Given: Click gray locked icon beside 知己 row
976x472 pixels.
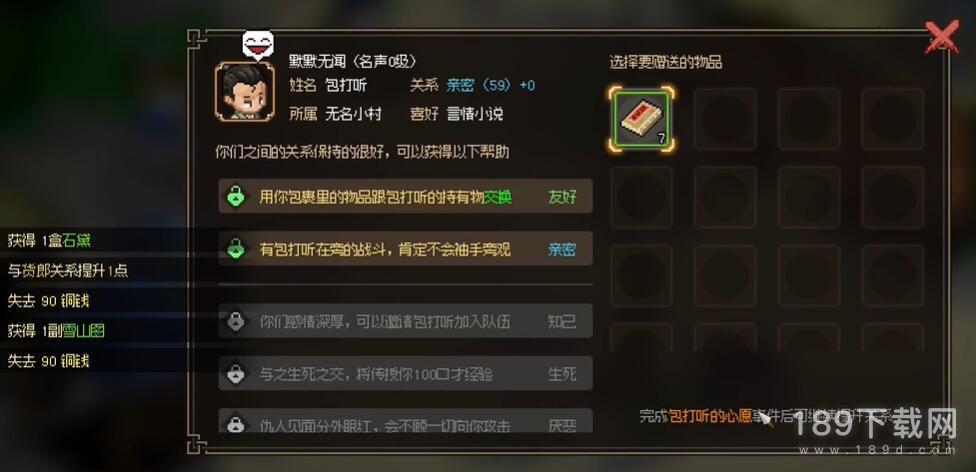Looking at the screenshot, I should (235, 321).
